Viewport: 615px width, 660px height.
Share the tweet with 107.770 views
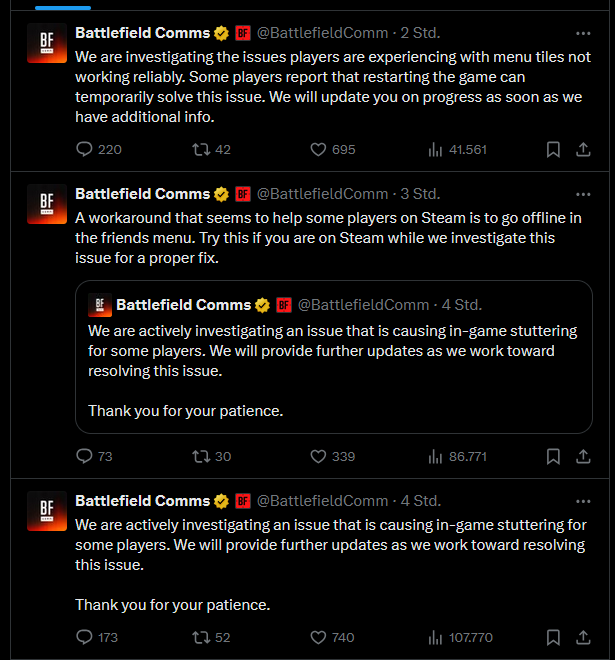click(583, 637)
